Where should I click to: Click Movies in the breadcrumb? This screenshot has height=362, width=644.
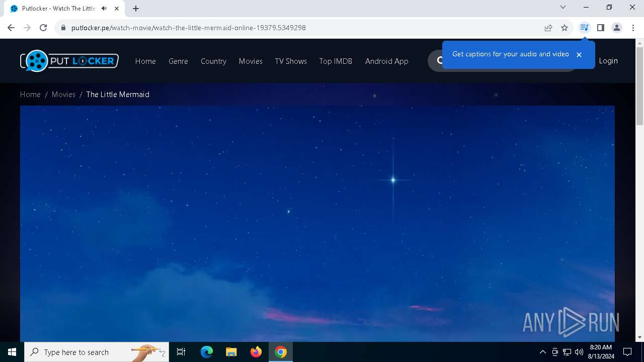pos(63,95)
